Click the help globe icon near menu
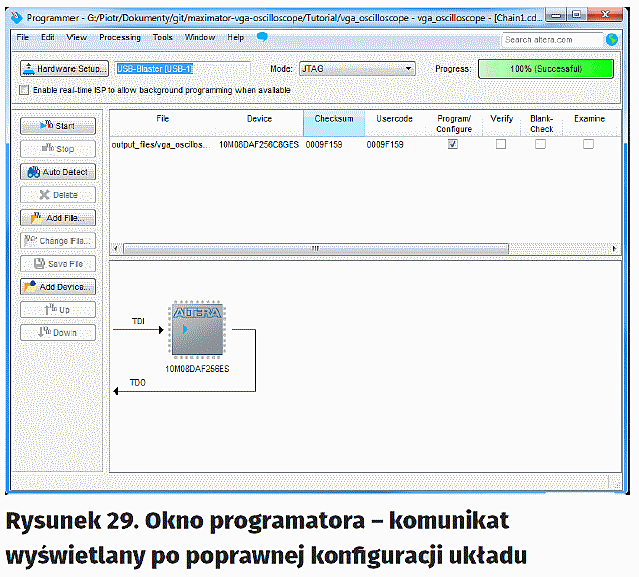The image size is (639, 577). click(x=262, y=37)
